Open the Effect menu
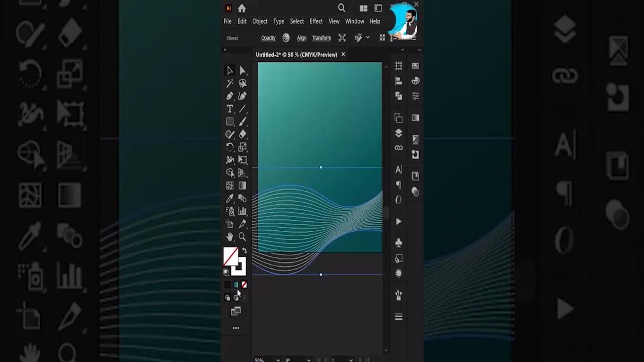 tap(316, 22)
